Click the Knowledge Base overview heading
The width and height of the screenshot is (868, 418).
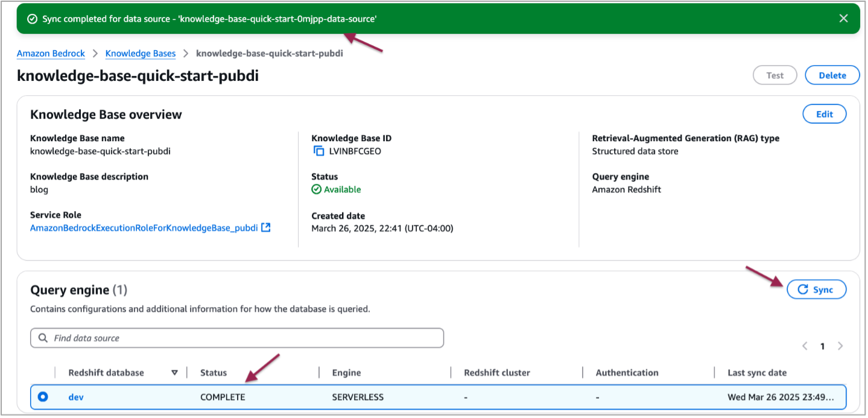pyautogui.click(x=106, y=115)
